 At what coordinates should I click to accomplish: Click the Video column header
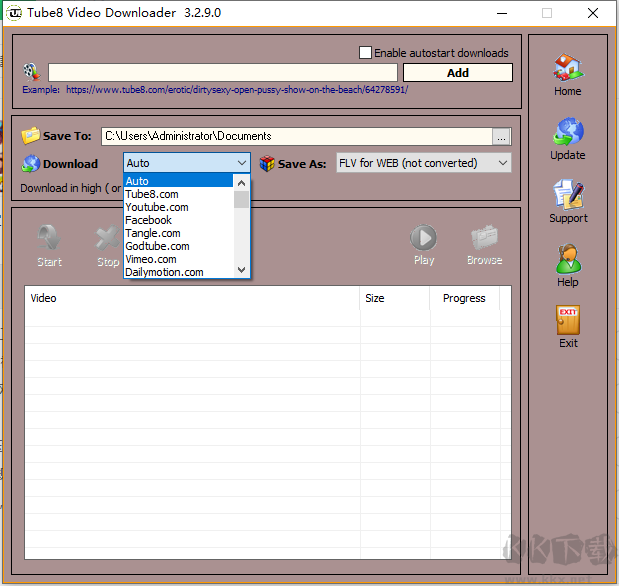(x=192, y=298)
